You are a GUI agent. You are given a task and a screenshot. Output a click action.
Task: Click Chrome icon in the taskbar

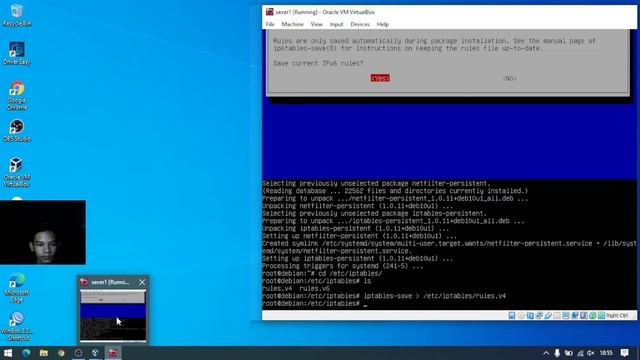(61, 353)
